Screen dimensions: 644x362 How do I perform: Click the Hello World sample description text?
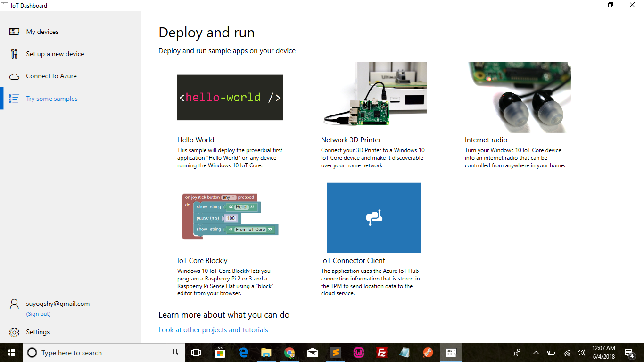tap(230, 158)
